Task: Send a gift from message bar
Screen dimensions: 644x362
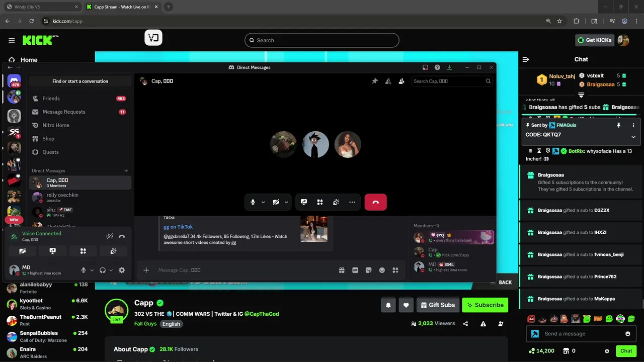Action: pyautogui.click(x=342, y=270)
